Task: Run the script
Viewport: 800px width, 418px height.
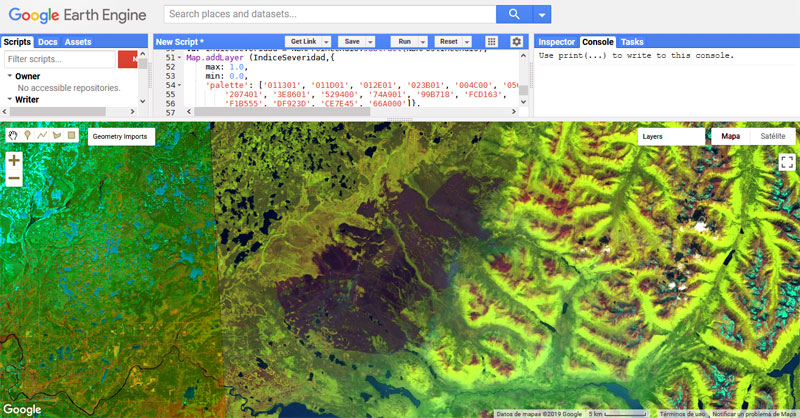Action: coord(405,42)
